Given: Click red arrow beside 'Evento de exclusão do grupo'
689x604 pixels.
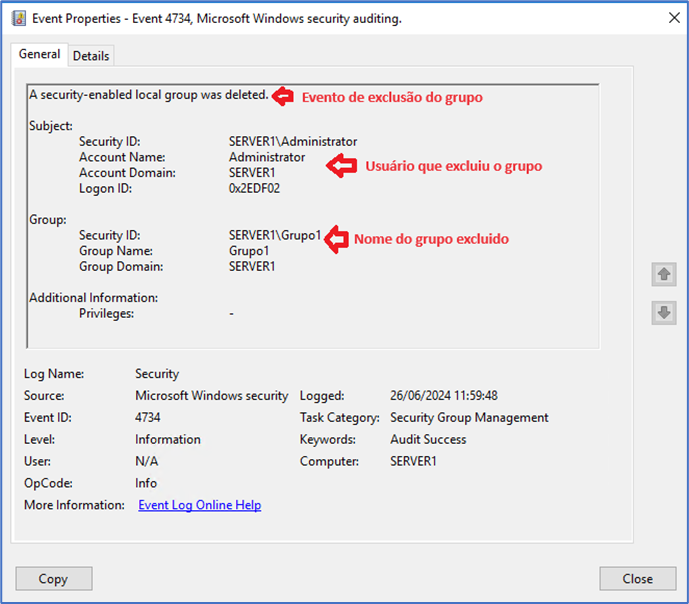Looking at the screenshot, I should point(284,96).
